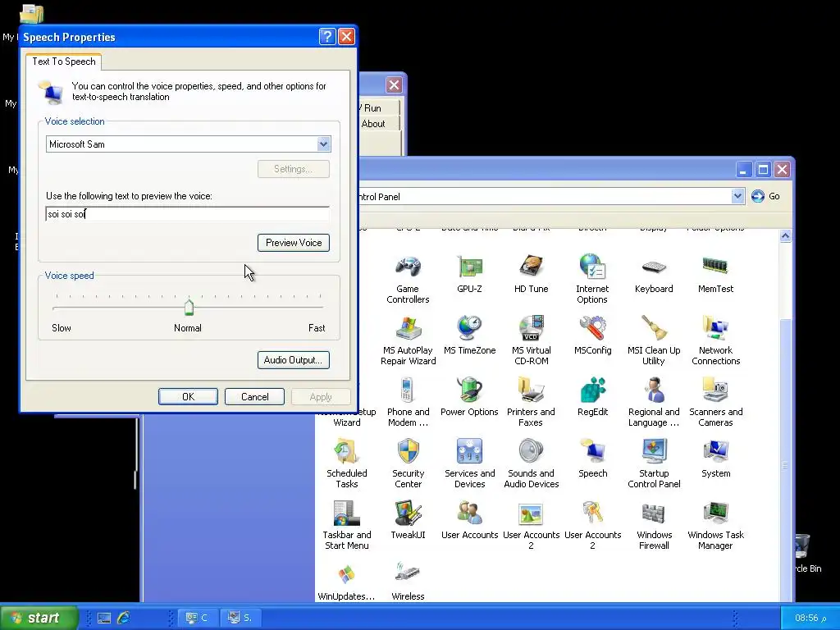This screenshot has height=630, width=840.
Task: Open Printers and Faxes
Action: pyautogui.click(x=531, y=402)
